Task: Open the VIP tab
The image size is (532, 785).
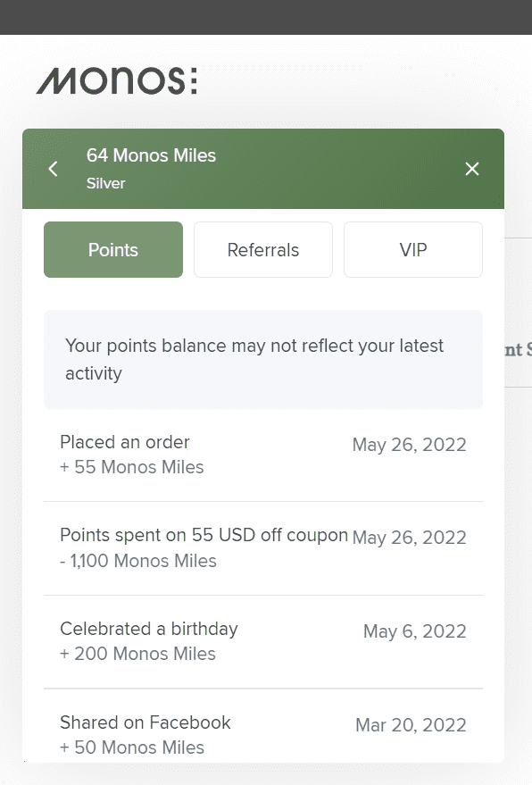Action: (x=413, y=249)
